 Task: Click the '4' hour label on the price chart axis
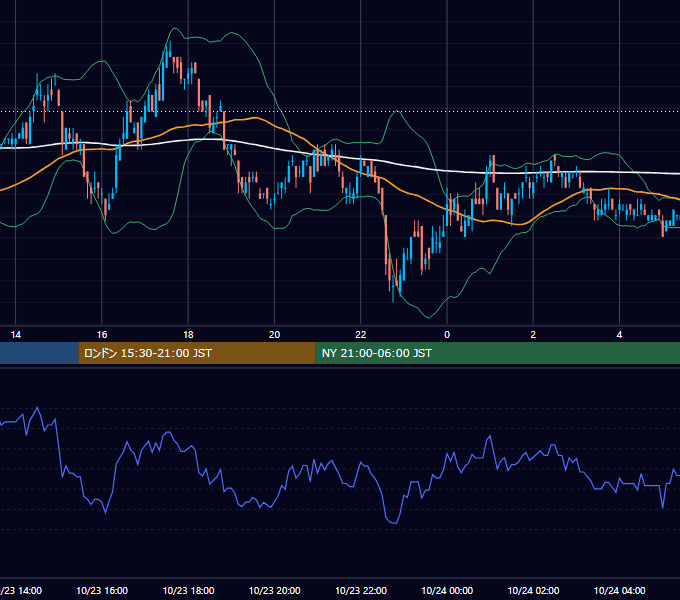pyautogui.click(x=619, y=335)
